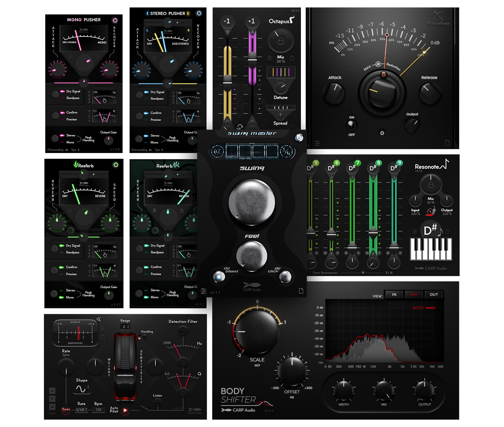This screenshot has width=504, height=427.
Task: Click the Sync button near the Rate control
Action: click(66, 409)
